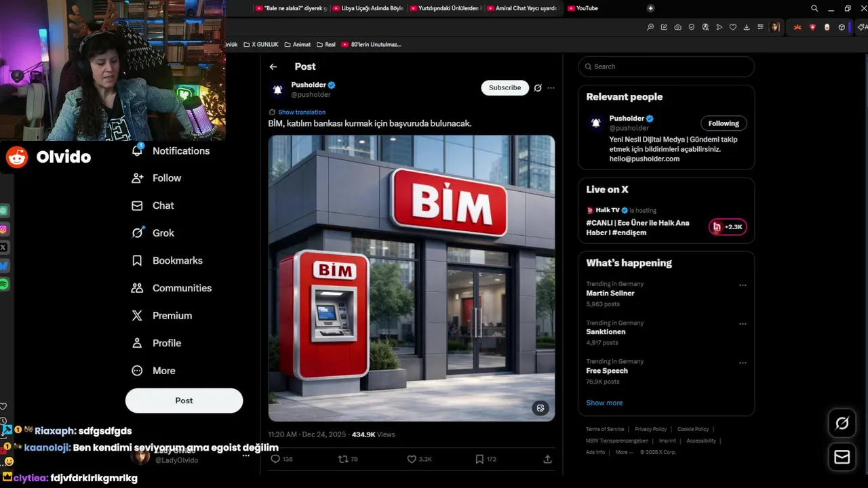Click the Subscribe button on Pusholder's post
The image size is (868, 488).
click(x=505, y=87)
